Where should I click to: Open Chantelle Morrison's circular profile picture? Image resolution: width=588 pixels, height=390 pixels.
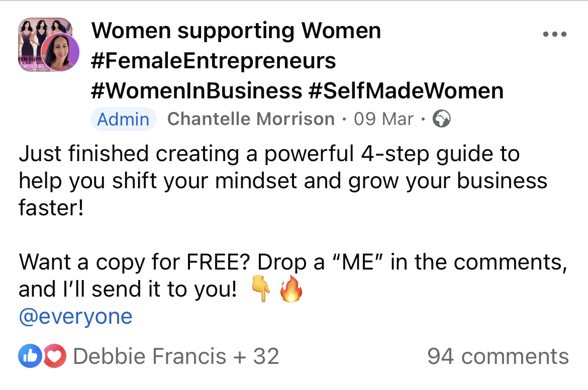(x=60, y=53)
